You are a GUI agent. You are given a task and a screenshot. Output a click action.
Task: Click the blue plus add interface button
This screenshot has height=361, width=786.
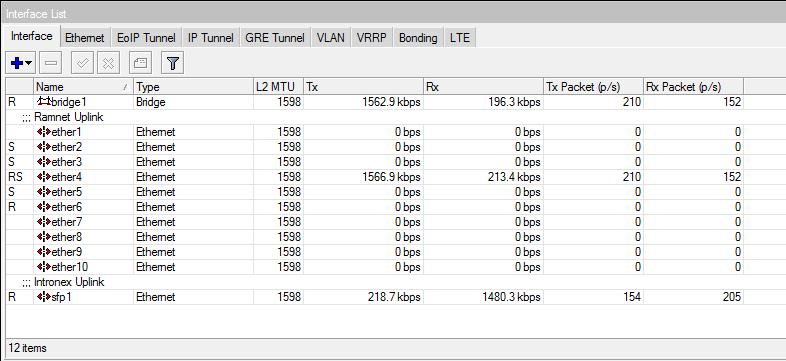coord(17,63)
